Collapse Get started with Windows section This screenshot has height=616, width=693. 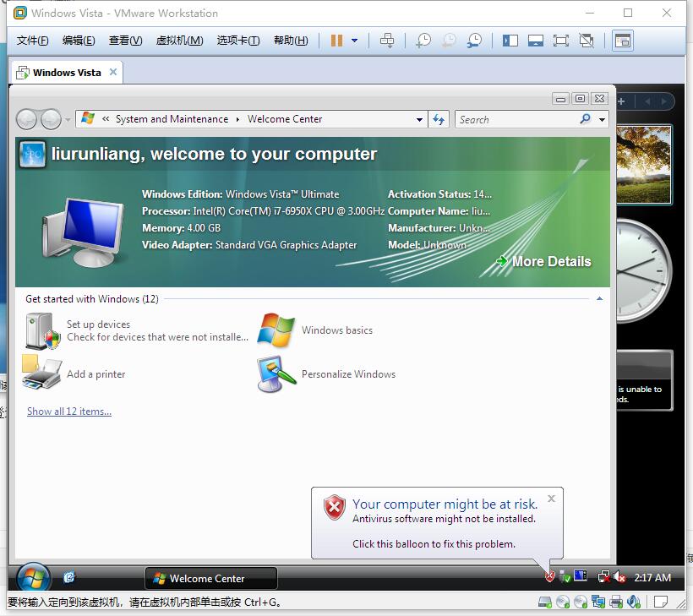pyautogui.click(x=599, y=299)
